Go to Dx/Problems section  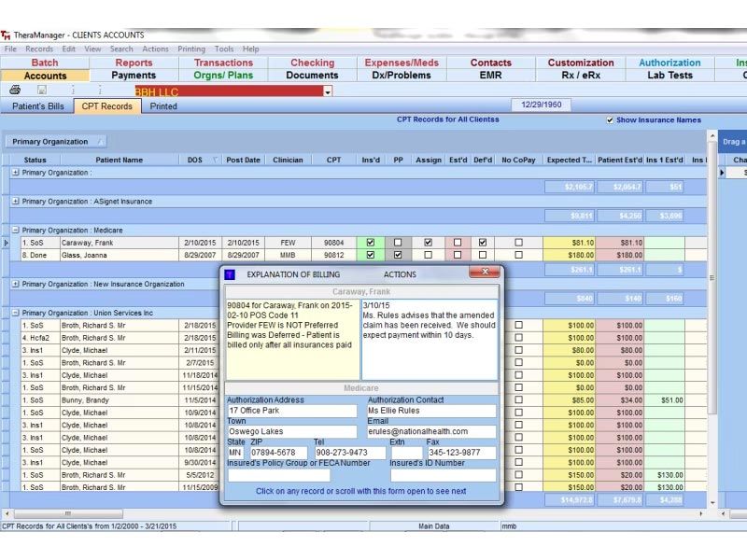pyautogui.click(x=402, y=76)
